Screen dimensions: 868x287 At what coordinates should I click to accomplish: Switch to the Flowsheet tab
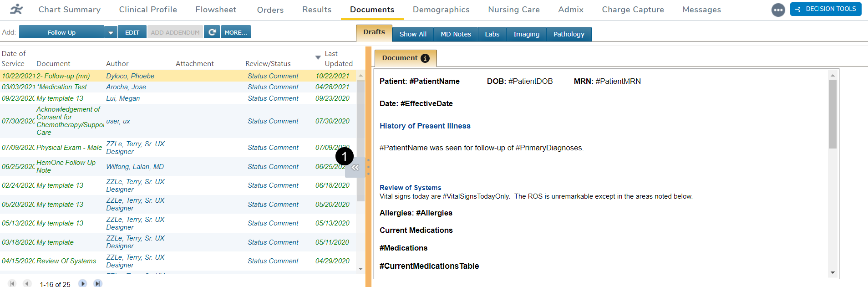click(216, 10)
